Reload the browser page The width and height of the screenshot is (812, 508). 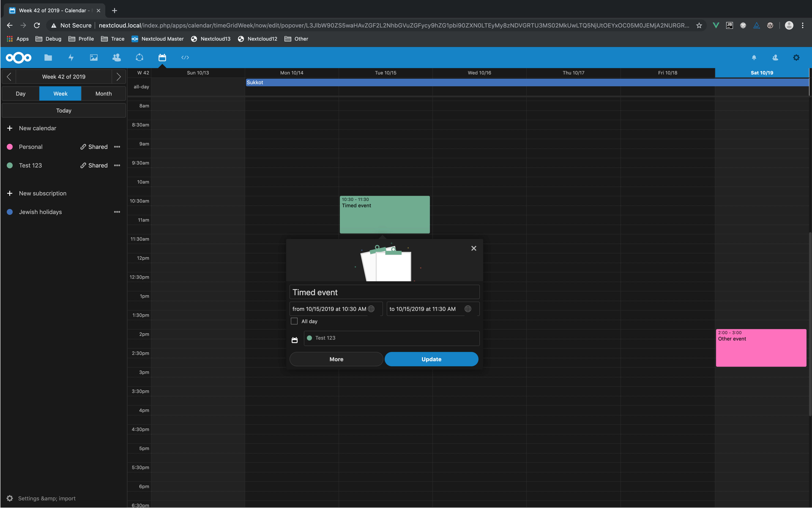tap(37, 25)
